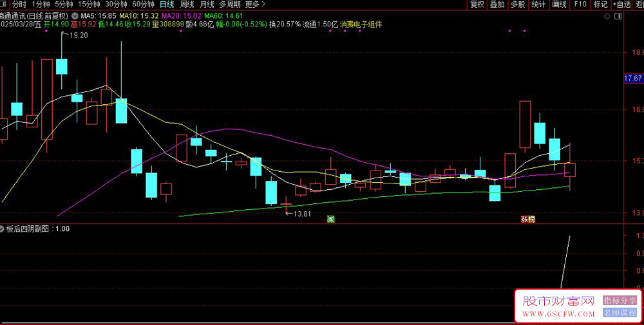Click the 开14.90 opening price value
The height and width of the screenshot is (325, 644).
tap(56, 24)
